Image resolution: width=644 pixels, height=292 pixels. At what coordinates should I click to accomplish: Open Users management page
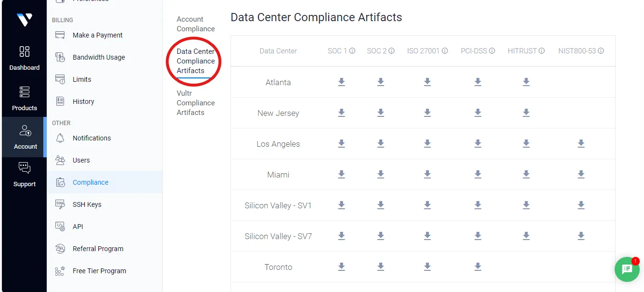pyautogui.click(x=81, y=160)
